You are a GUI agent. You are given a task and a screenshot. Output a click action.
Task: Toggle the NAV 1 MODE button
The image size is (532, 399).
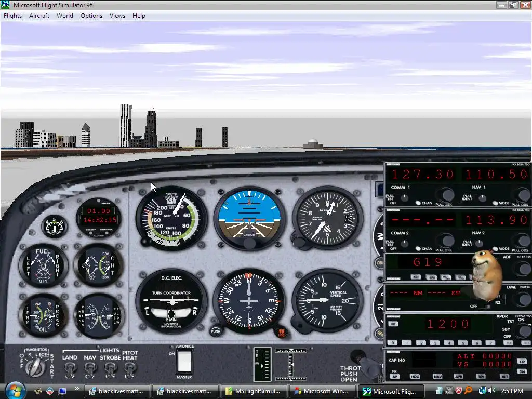pos(495,203)
